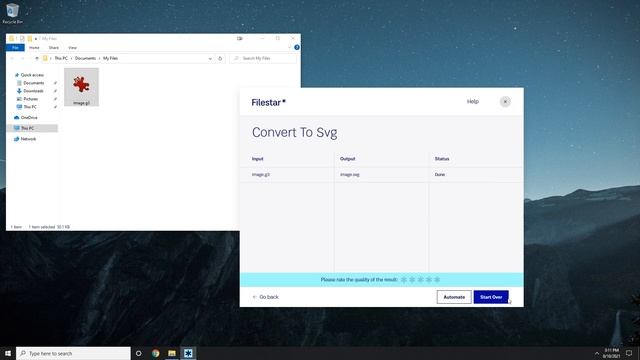This screenshot has width=640, height=360.
Task: Open the Recycle Bin desktop icon
Action: [13, 13]
